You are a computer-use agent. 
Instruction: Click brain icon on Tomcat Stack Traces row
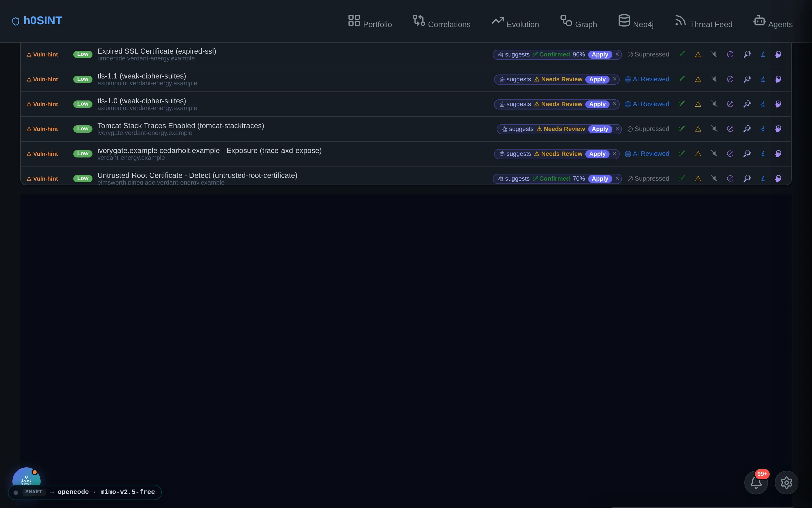coord(778,129)
